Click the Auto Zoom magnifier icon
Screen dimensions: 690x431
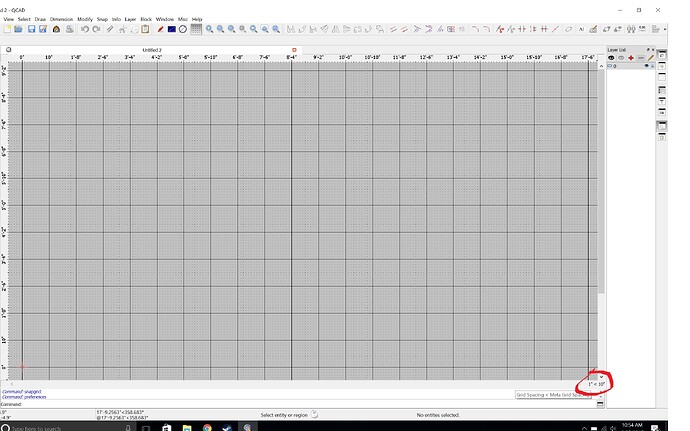(x=231, y=29)
